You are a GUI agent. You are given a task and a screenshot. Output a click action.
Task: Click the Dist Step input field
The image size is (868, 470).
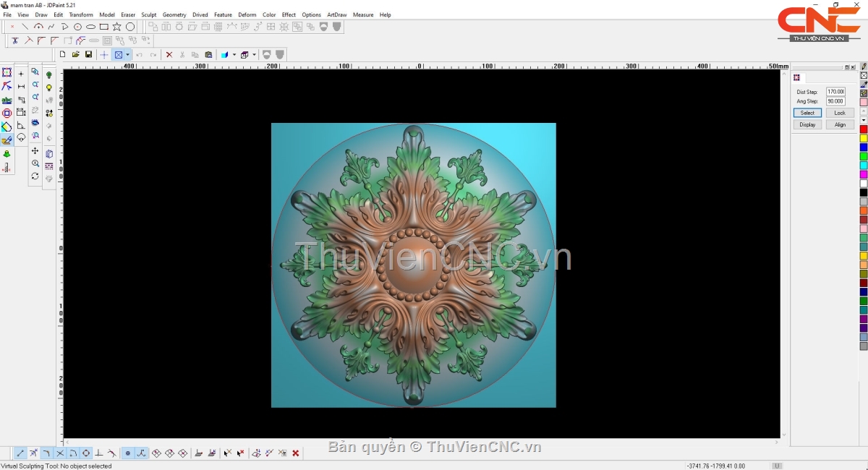click(x=835, y=92)
